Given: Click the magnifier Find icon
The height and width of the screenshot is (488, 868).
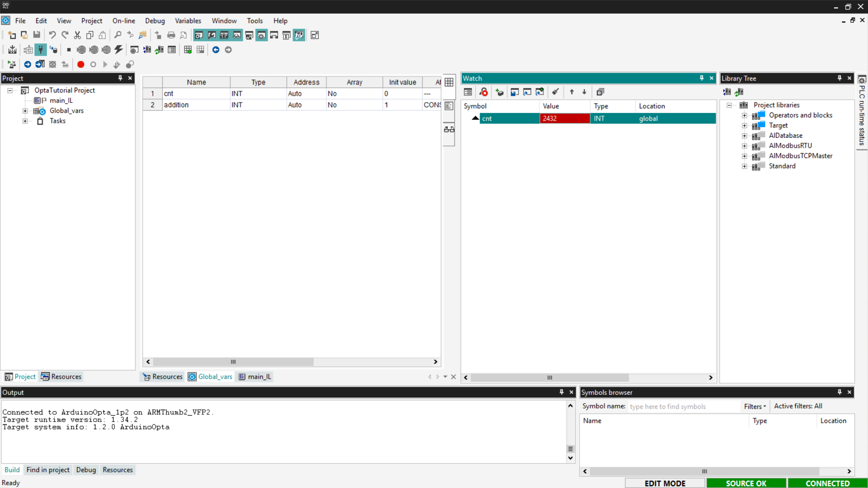Looking at the screenshot, I should tap(118, 35).
